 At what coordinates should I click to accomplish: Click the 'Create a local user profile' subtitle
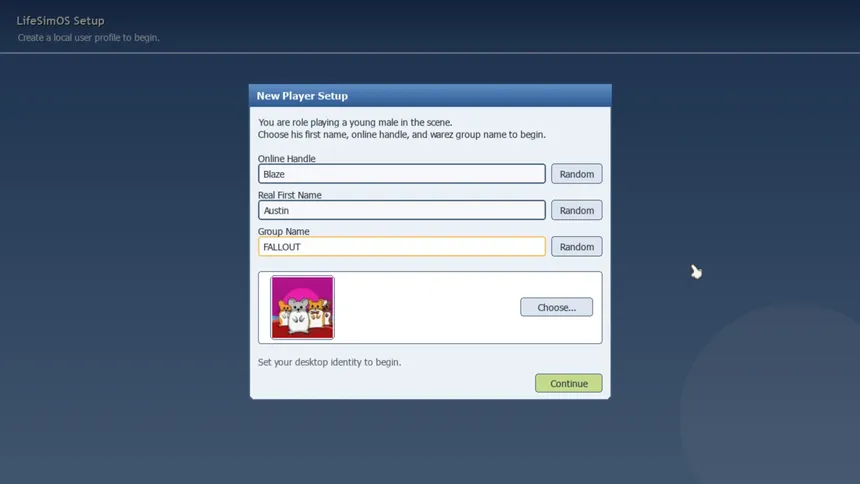coord(88,38)
